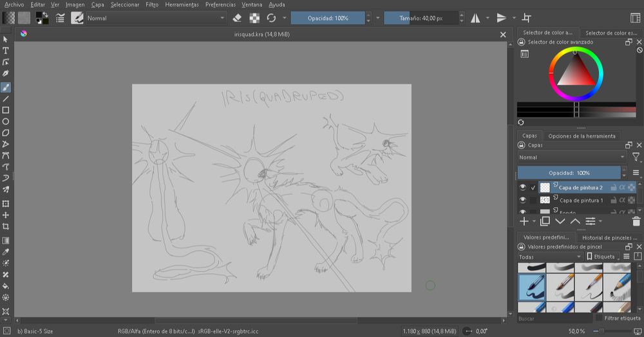Toggle vertical mirror tool
This screenshot has width=644, height=337.
coord(502,18)
